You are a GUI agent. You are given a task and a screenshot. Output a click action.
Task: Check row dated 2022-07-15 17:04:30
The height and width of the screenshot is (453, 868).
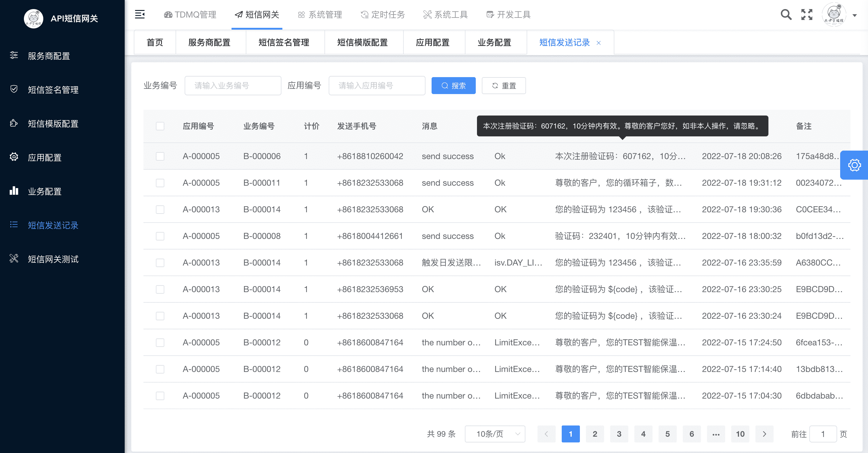click(160, 396)
